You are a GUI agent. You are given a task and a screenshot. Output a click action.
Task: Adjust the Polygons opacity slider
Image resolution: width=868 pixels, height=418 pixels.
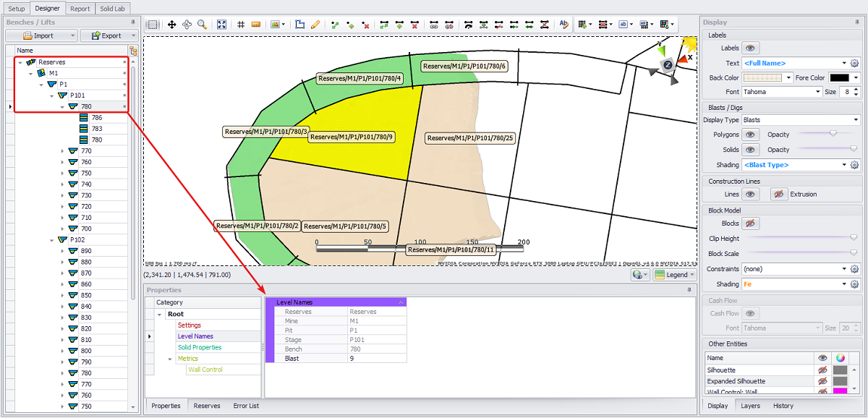833,135
